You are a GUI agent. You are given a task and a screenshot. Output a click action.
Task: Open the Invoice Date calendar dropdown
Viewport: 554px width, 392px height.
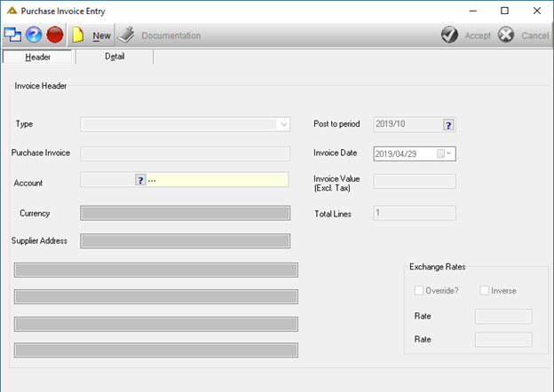[445, 153]
